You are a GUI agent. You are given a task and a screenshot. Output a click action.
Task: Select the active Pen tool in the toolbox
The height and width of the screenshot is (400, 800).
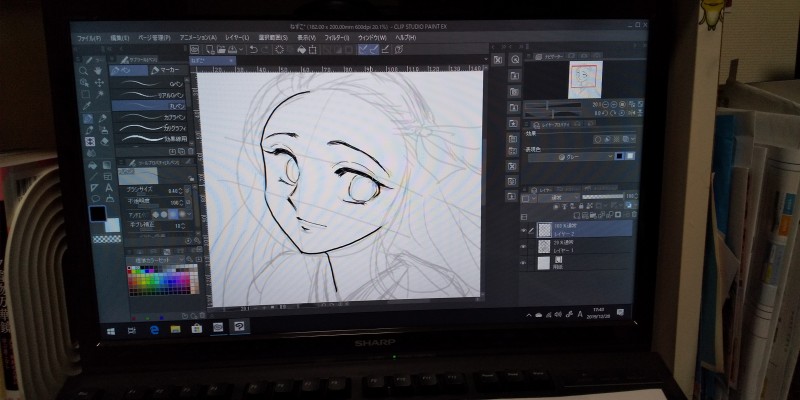(88, 118)
